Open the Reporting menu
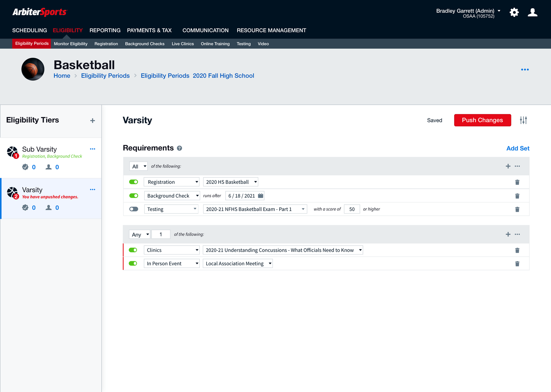Image resolution: width=551 pixels, height=392 pixels. 105,30
